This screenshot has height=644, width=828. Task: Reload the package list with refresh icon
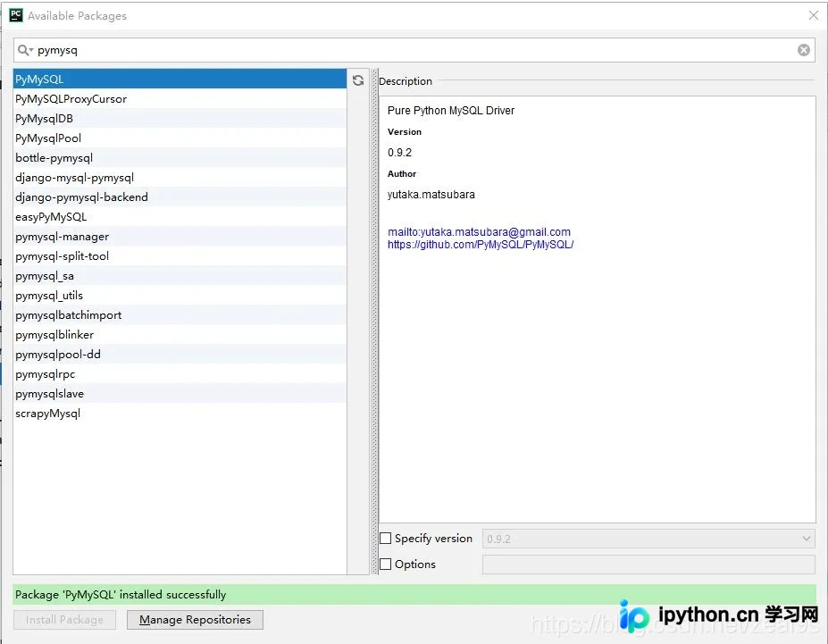358,79
